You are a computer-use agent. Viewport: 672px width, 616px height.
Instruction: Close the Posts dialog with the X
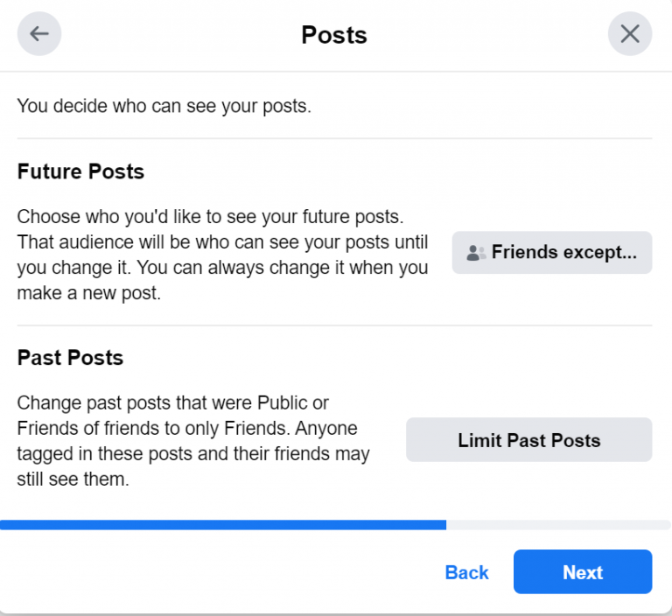(630, 35)
